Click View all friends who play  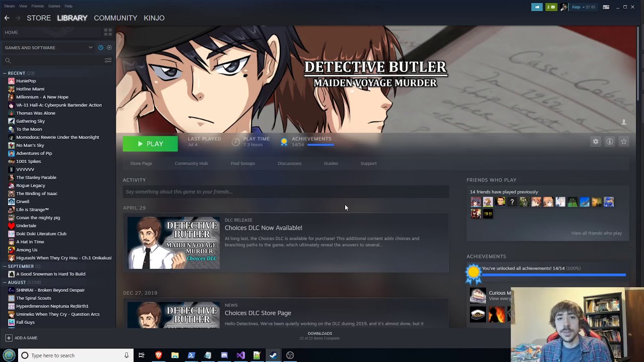[x=596, y=233]
